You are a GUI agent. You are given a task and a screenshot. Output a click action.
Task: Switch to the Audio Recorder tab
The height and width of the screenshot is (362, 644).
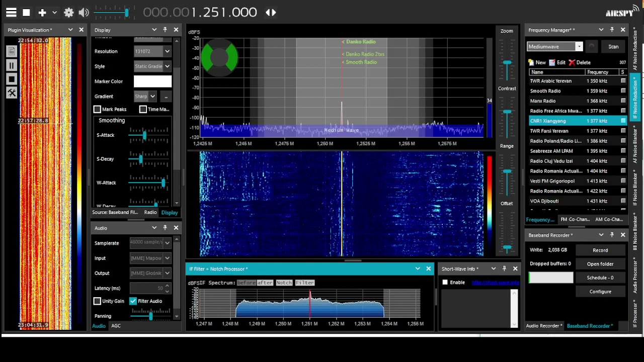[x=544, y=326]
